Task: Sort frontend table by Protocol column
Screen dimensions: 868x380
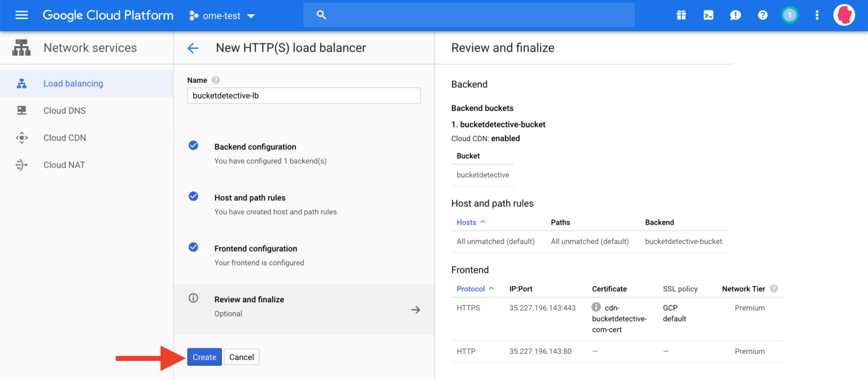Action: point(471,289)
